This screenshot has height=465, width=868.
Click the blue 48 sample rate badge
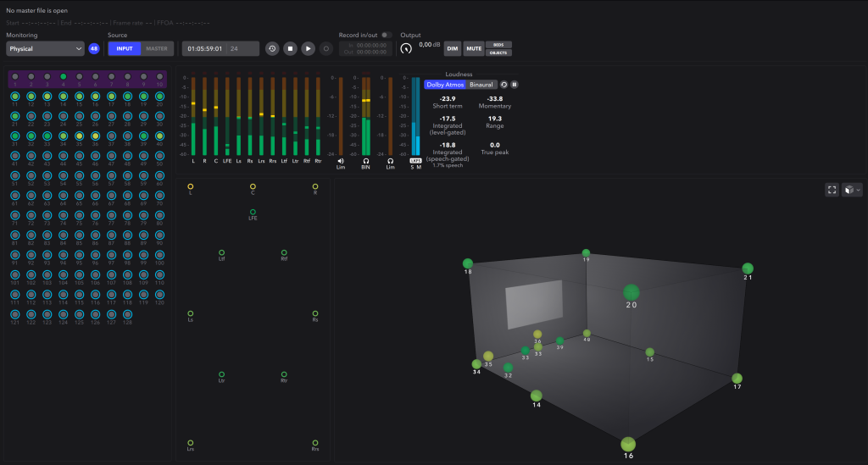coord(94,49)
